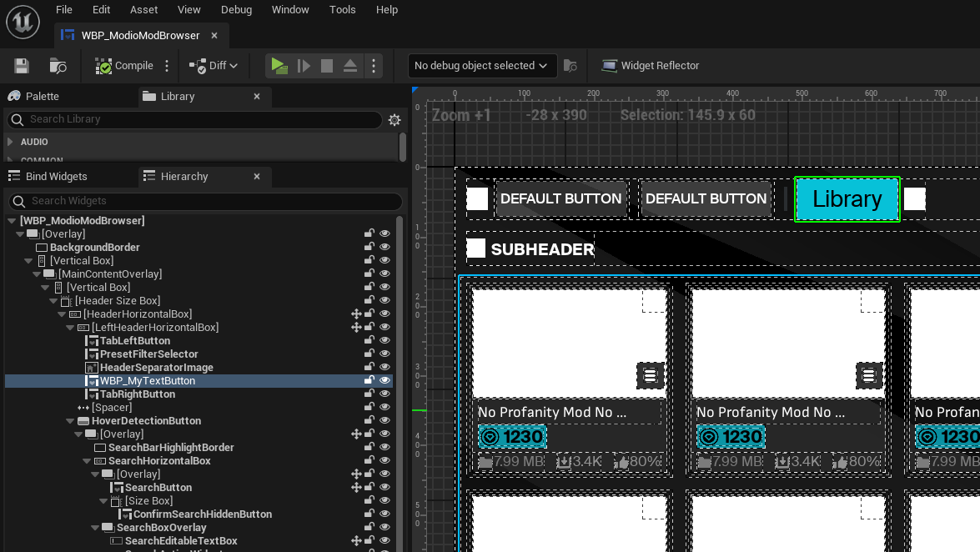The image size is (980, 552).
Task: Open the Asset menu
Action: pos(143,10)
